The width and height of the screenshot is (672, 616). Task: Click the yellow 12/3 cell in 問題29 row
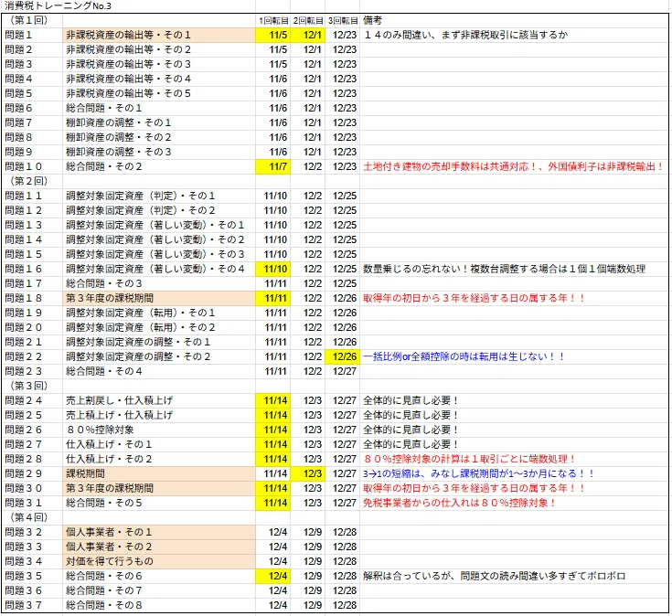(308, 473)
